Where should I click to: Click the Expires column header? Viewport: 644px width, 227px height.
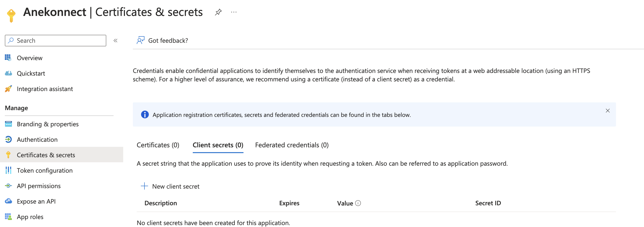[289, 203]
